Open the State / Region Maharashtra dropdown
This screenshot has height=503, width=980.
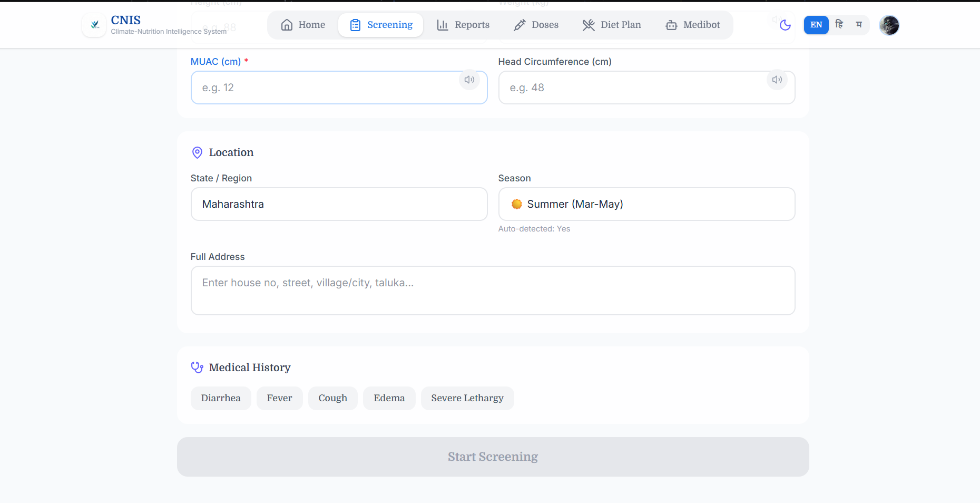[339, 204]
